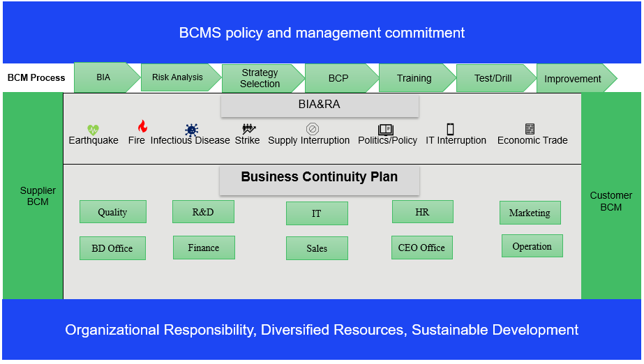Click the Marketing department box
Screen dimensions: 644x364
pos(530,213)
